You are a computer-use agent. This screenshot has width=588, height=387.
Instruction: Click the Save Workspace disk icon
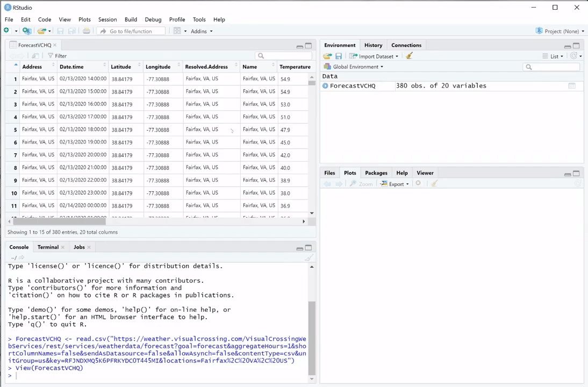(339, 56)
